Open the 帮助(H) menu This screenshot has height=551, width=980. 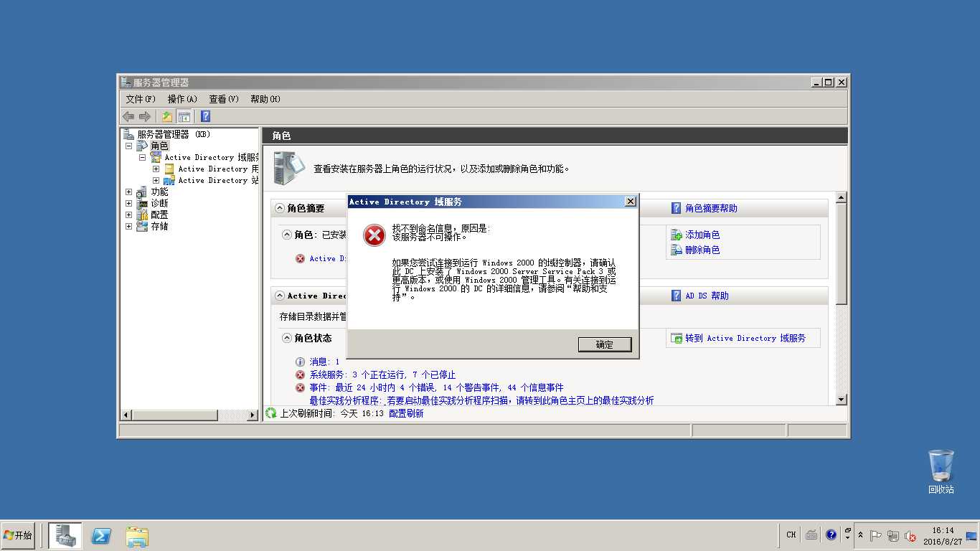coord(265,99)
